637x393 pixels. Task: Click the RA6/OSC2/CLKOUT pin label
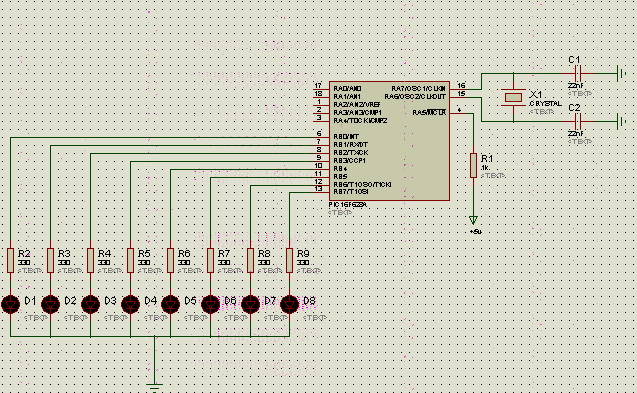[415, 97]
